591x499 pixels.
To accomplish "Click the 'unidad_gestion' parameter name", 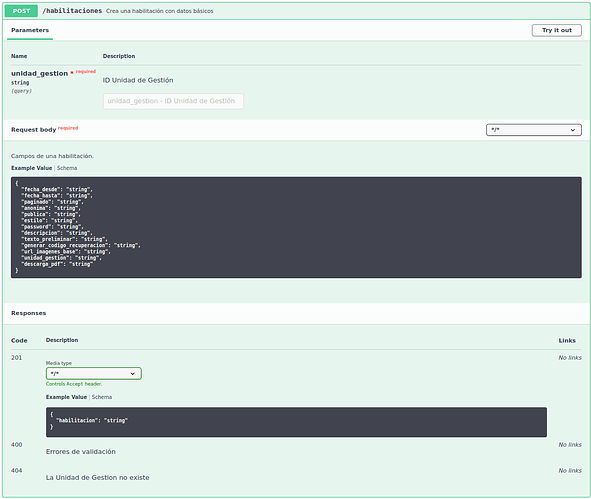I will [40, 73].
